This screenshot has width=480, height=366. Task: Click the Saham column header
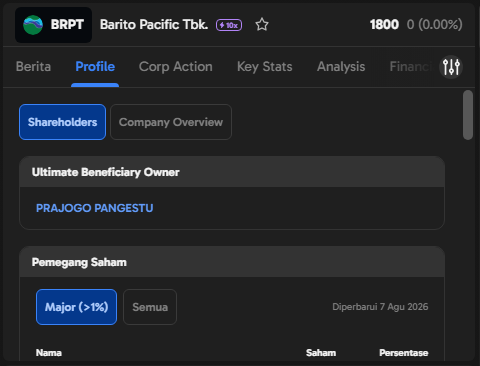(x=321, y=353)
